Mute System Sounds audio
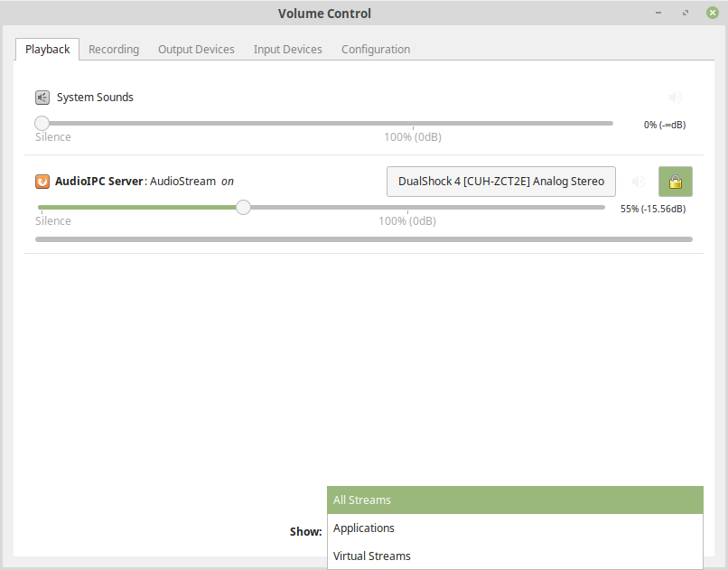Image resolution: width=728 pixels, height=570 pixels. pos(676,98)
